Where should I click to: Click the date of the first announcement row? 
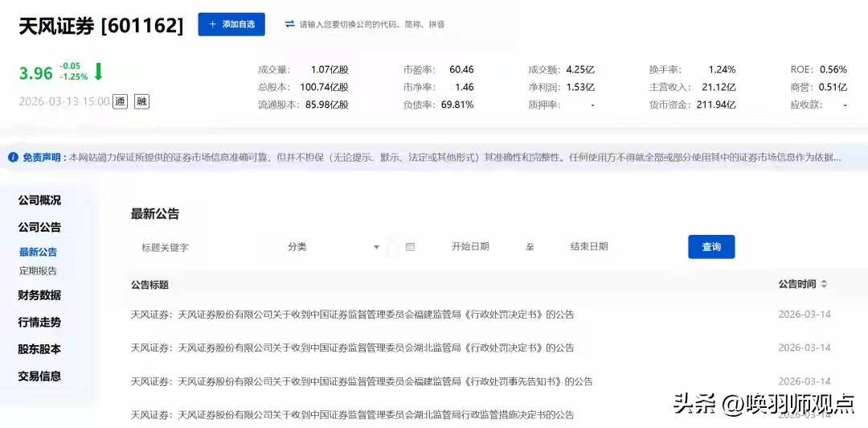coord(805,315)
